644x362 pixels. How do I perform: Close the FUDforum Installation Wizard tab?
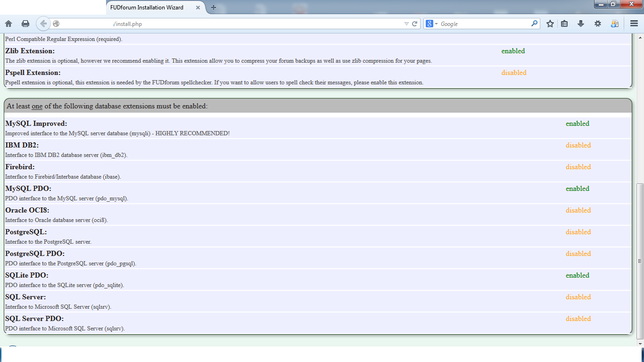(198, 8)
